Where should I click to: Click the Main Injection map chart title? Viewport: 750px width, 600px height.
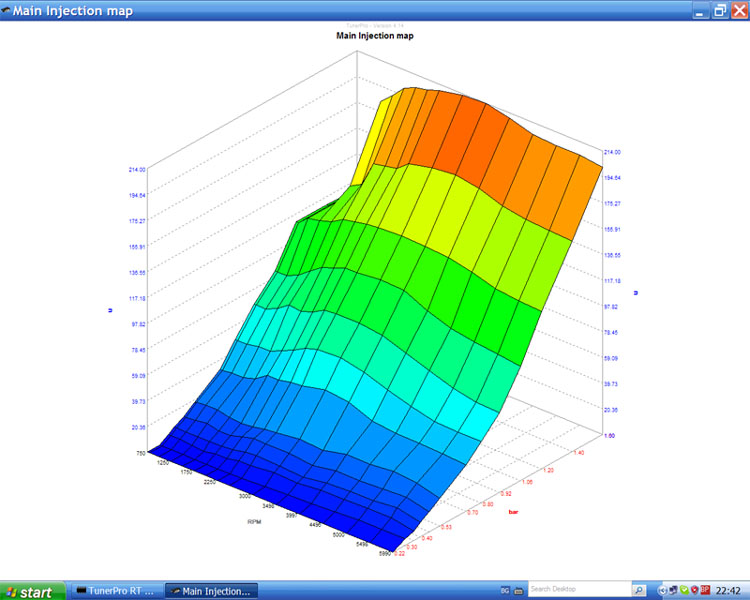(x=374, y=36)
